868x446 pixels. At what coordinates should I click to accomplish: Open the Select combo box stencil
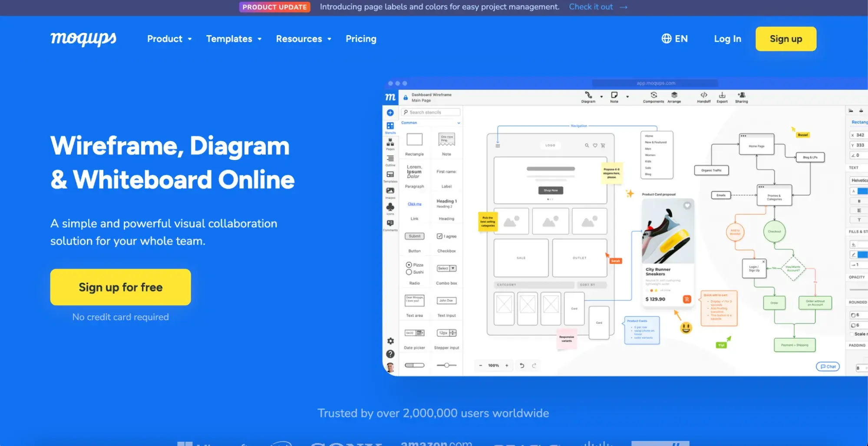coord(446,269)
